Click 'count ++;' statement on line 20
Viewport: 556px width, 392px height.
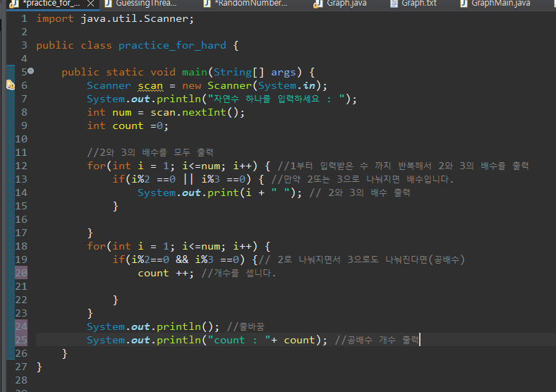[166, 273]
